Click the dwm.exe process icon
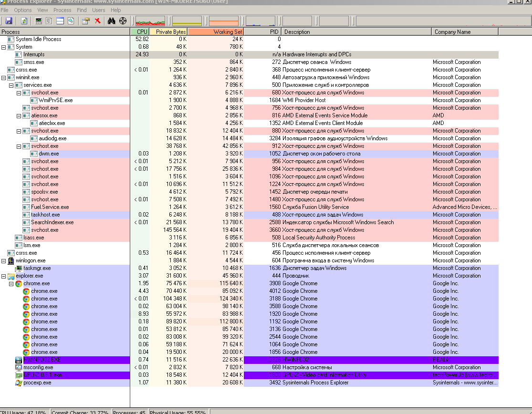 (x=33, y=154)
